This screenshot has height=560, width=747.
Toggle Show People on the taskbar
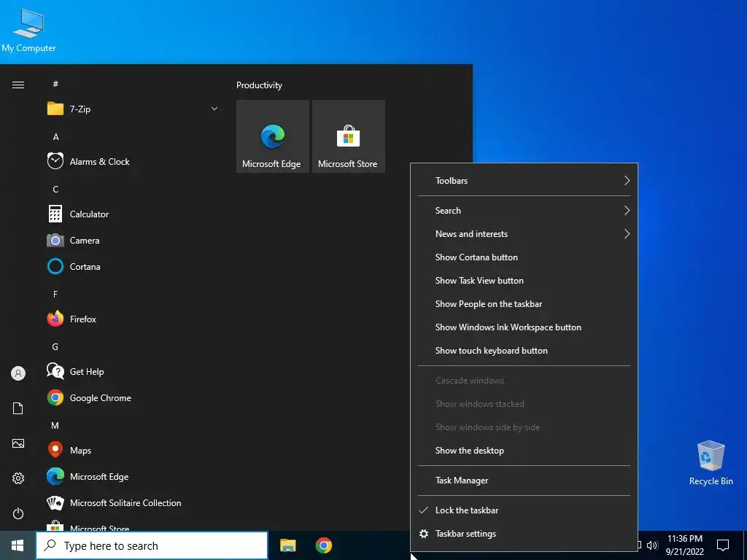click(524, 304)
